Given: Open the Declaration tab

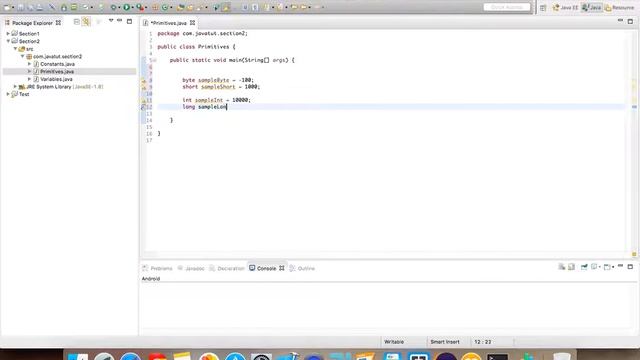Looking at the screenshot, I should click(x=227, y=268).
